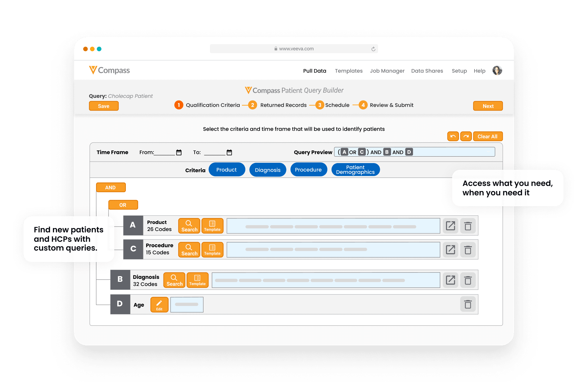Screen dimensions: 588x382
Task: Click Clear All
Action: click(x=488, y=136)
